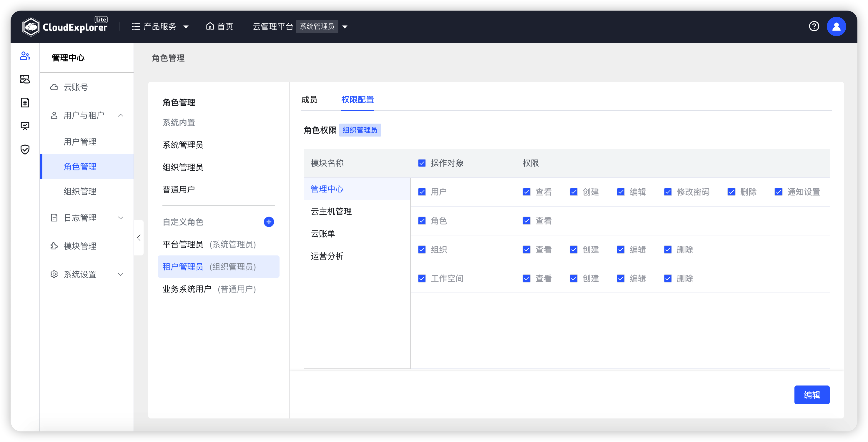
Task: Select the billing document rail icon
Action: click(x=25, y=102)
